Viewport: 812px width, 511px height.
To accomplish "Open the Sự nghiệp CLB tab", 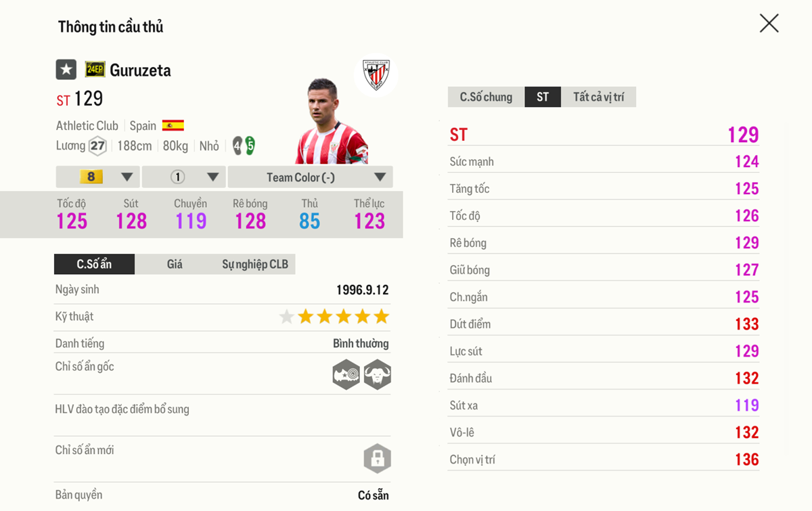I will pyautogui.click(x=254, y=264).
